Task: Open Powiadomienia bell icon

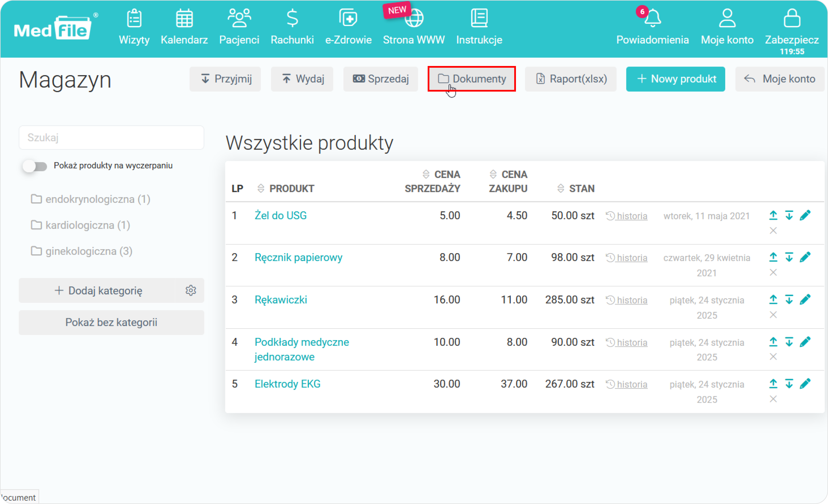Action: pos(652,18)
